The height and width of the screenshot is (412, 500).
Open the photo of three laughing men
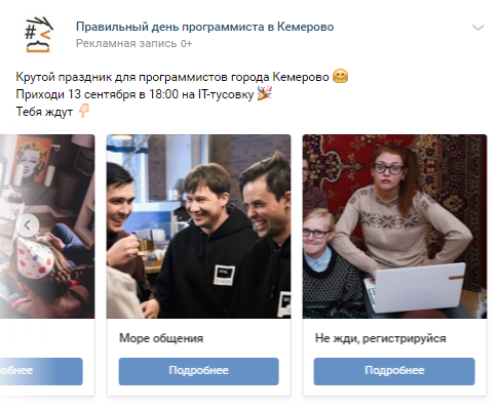(x=199, y=226)
